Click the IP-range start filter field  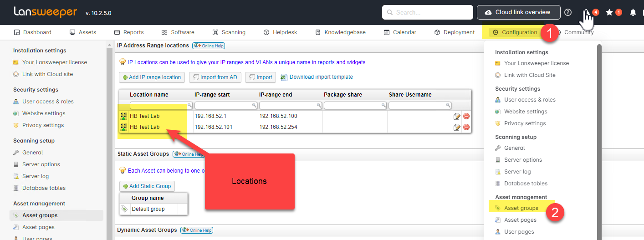tap(226, 105)
